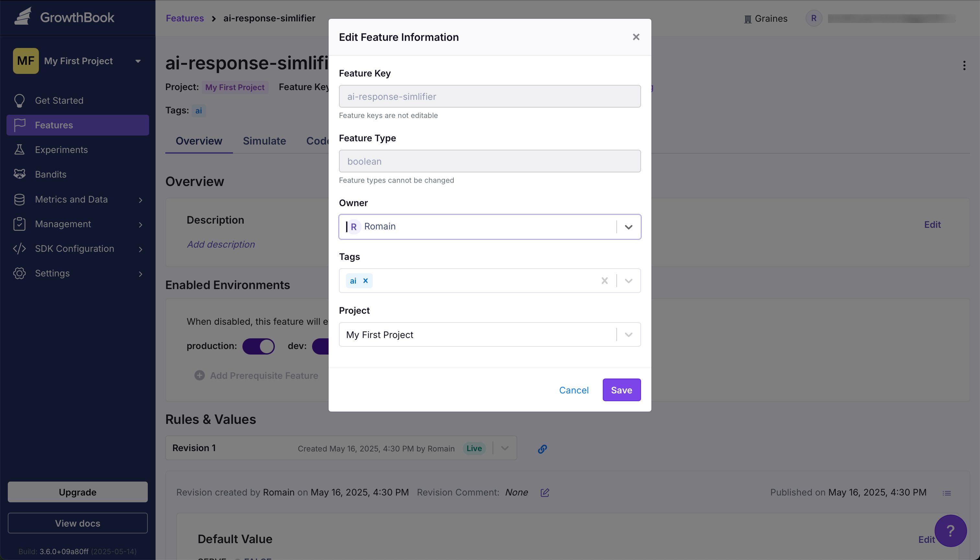Open the Owner dropdown arrow
Viewport: 980px width, 560px height.
pos(628,227)
